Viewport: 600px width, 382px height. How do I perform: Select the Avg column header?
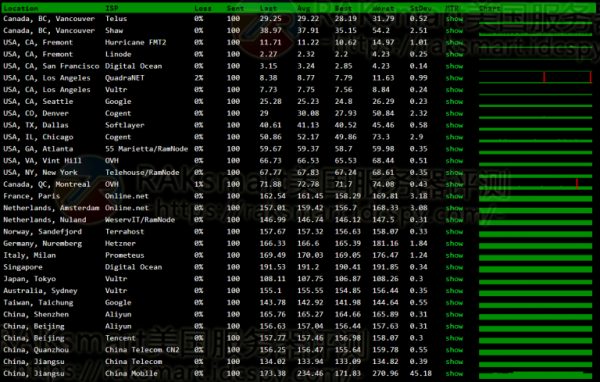point(304,8)
